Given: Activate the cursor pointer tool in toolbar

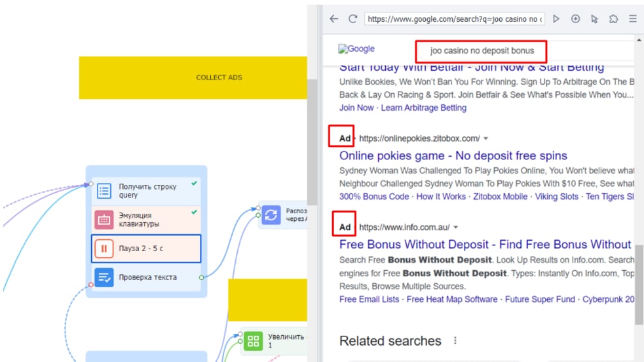Looking at the screenshot, I should point(594,19).
